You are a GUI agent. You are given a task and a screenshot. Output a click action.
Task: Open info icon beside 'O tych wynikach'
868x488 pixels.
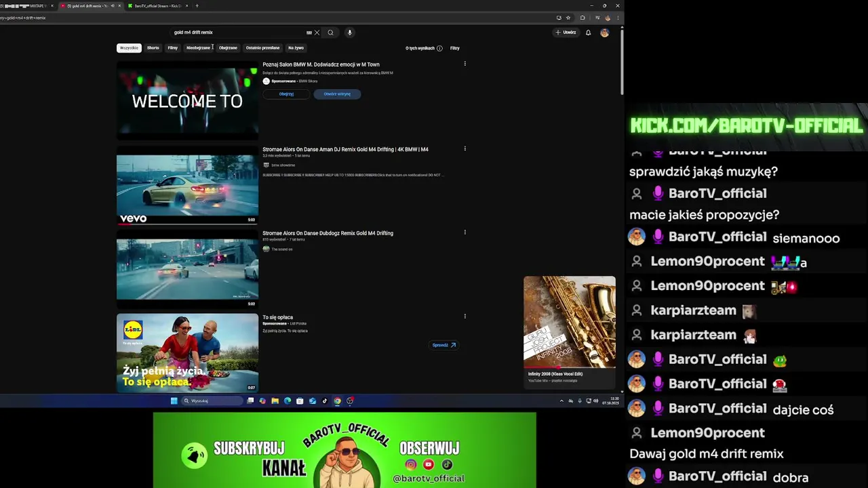tap(439, 48)
